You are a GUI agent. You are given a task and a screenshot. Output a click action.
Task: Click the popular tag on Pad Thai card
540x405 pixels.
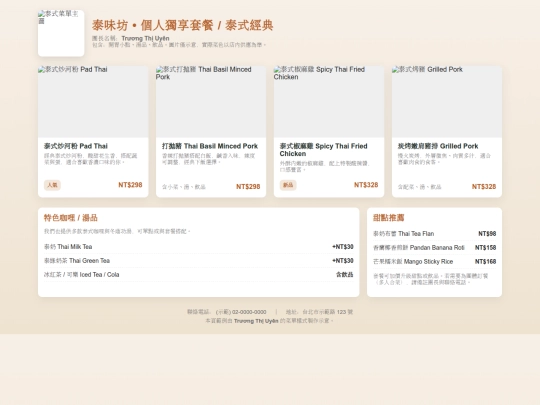pyautogui.click(x=52, y=185)
